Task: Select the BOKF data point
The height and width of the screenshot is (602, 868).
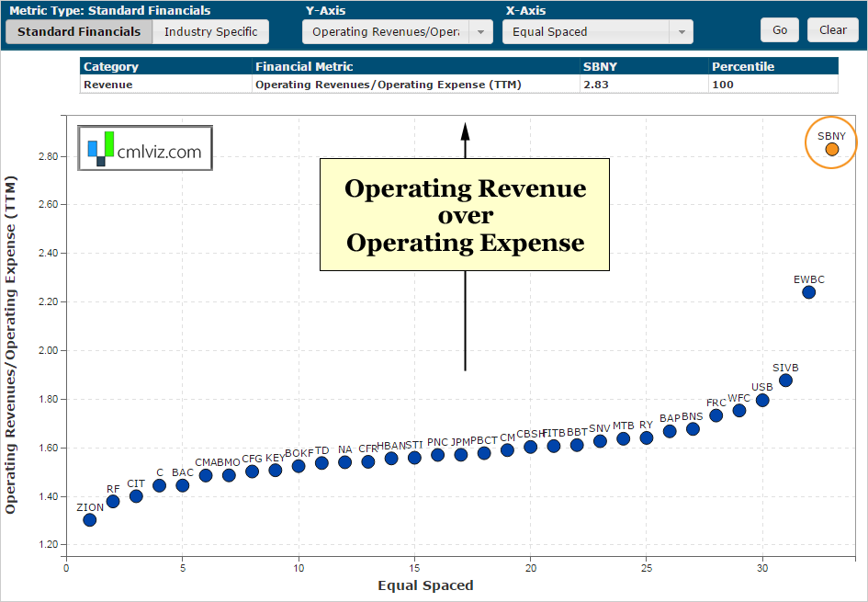Action: (x=299, y=466)
